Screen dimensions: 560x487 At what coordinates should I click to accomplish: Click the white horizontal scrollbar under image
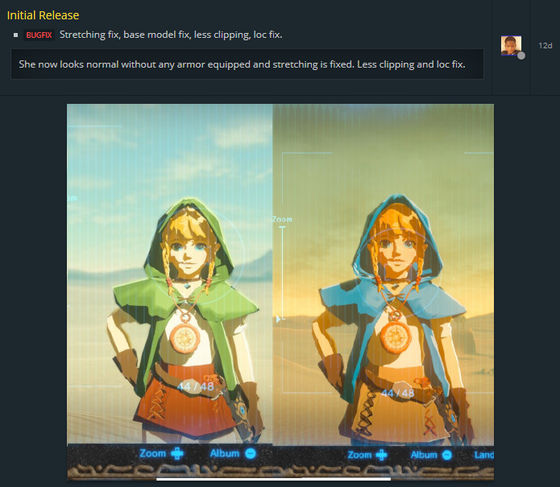pos(273,480)
